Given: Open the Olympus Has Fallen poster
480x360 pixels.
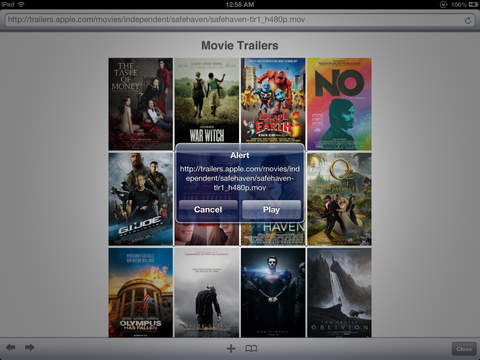Looking at the screenshot, I should 140,293.
